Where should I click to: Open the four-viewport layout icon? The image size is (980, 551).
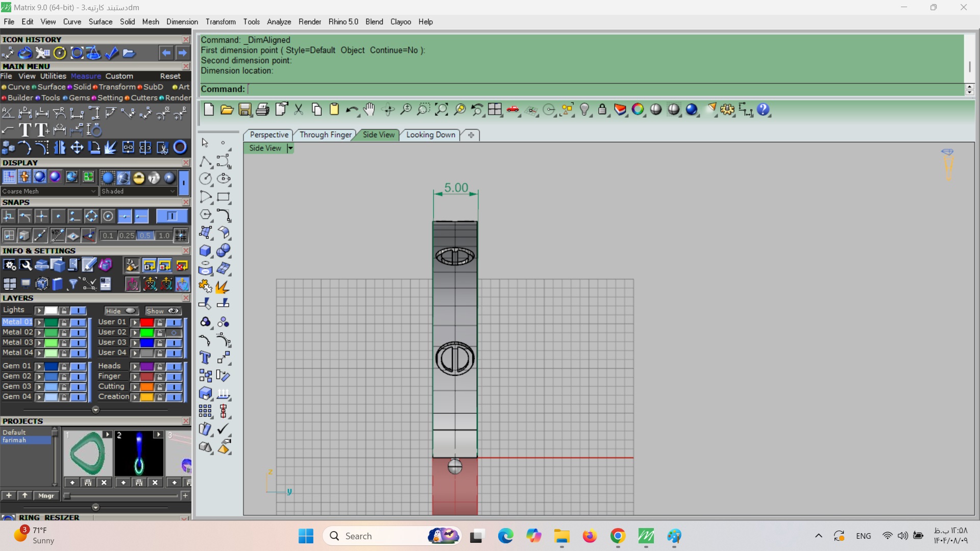(495, 109)
